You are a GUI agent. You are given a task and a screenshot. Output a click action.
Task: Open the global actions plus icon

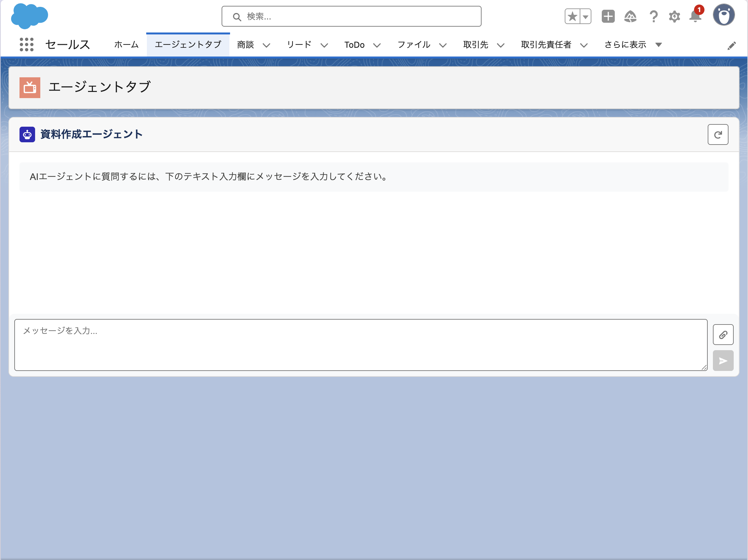point(608,17)
